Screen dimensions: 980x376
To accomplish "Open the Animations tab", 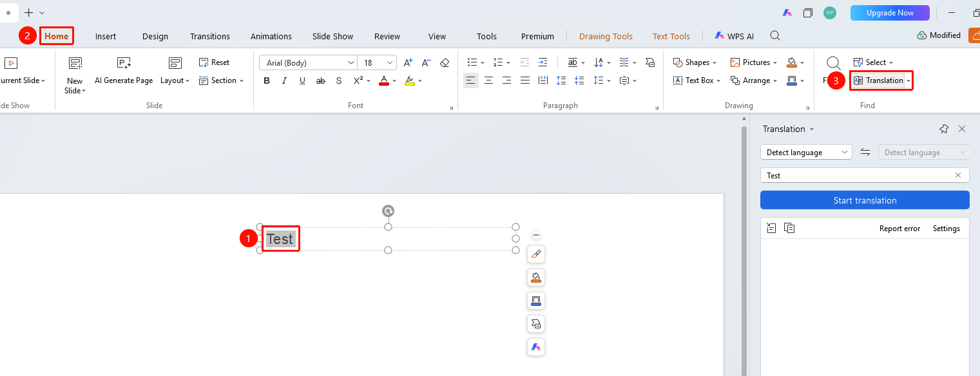I will pyautogui.click(x=271, y=36).
